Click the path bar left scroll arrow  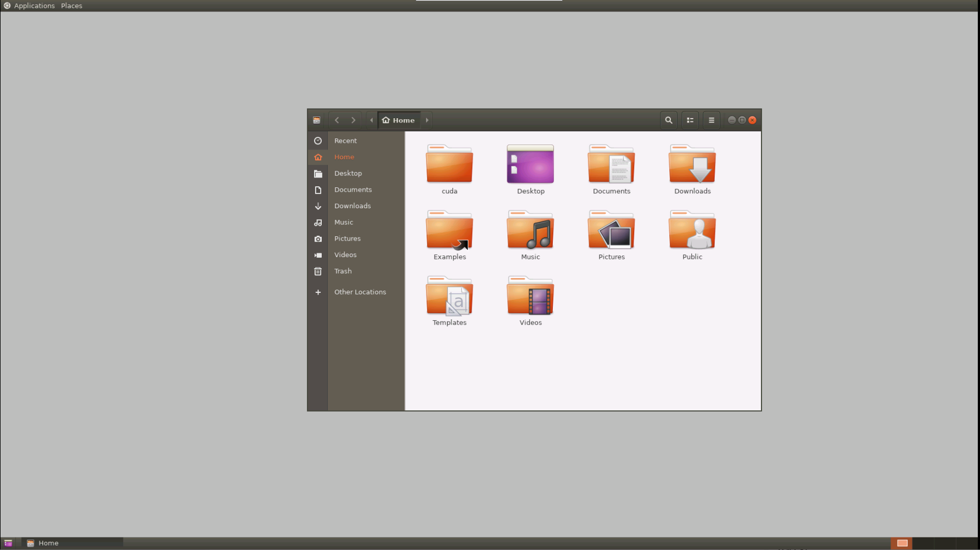pos(372,120)
